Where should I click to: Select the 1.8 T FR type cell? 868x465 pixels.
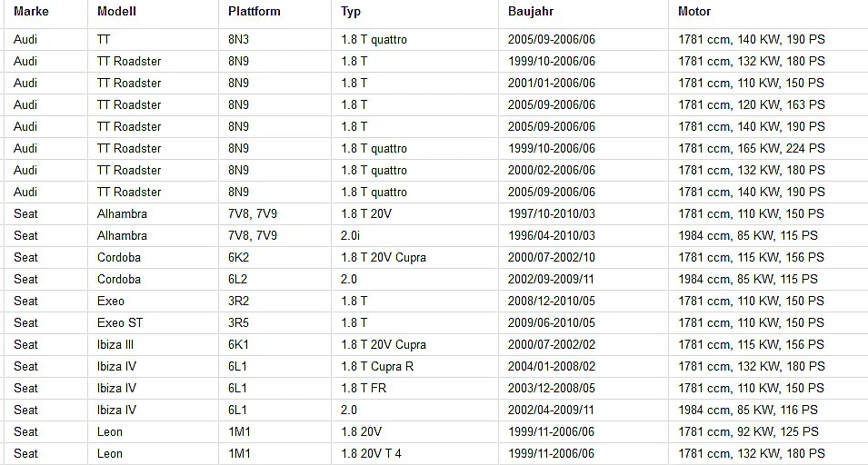414,389
